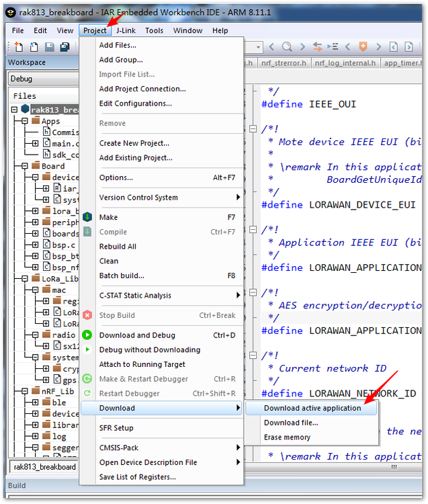Click the Go To line toolbar icon
Image resolution: width=428 pixels, height=504 pixels.
click(333, 47)
